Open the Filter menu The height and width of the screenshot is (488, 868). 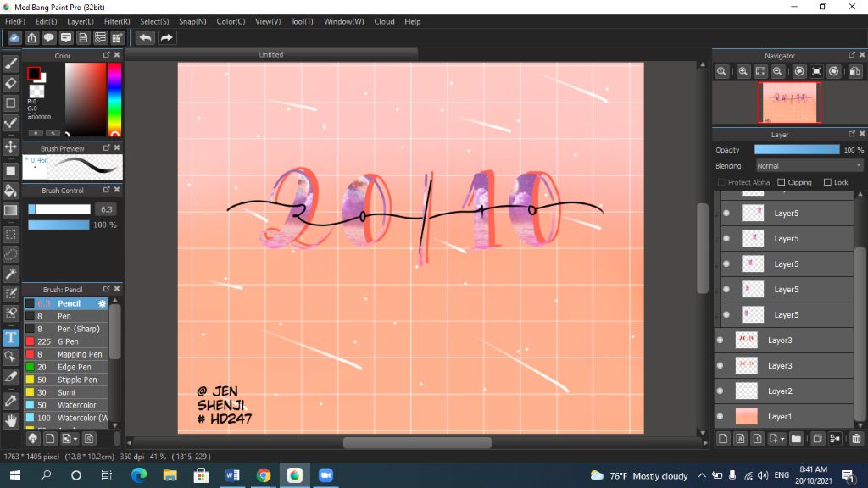click(117, 21)
